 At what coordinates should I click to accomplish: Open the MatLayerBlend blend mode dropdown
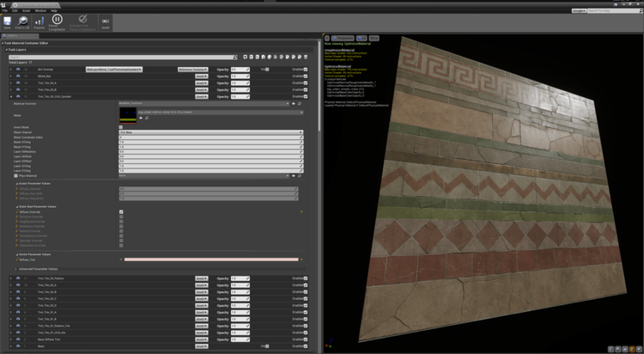point(113,68)
